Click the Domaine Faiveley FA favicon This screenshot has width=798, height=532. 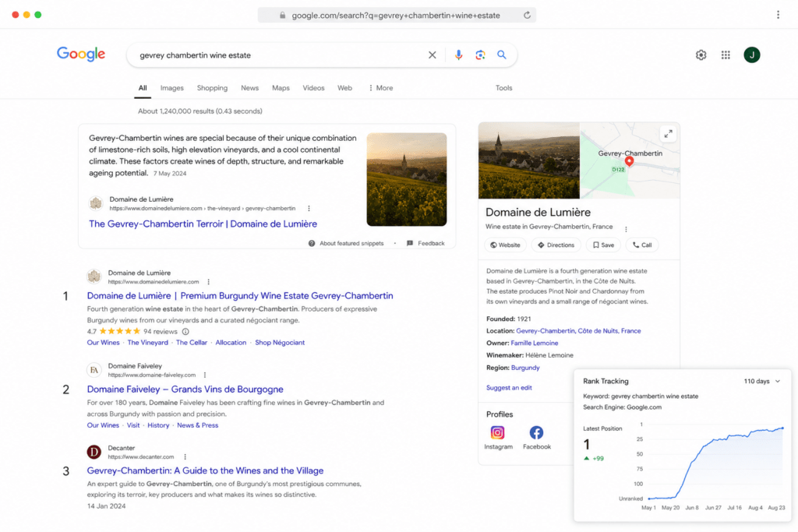tap(94, 370)
